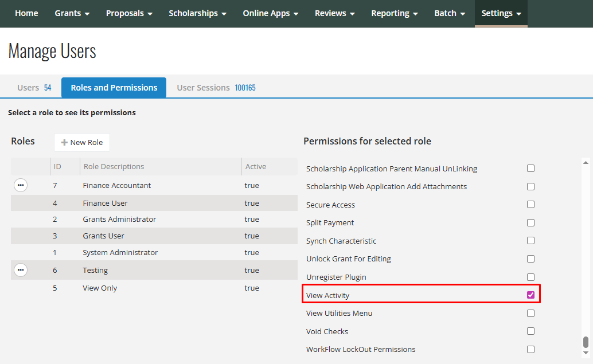Click the New Role button
The image size is (593, 364).
(81, 143)
